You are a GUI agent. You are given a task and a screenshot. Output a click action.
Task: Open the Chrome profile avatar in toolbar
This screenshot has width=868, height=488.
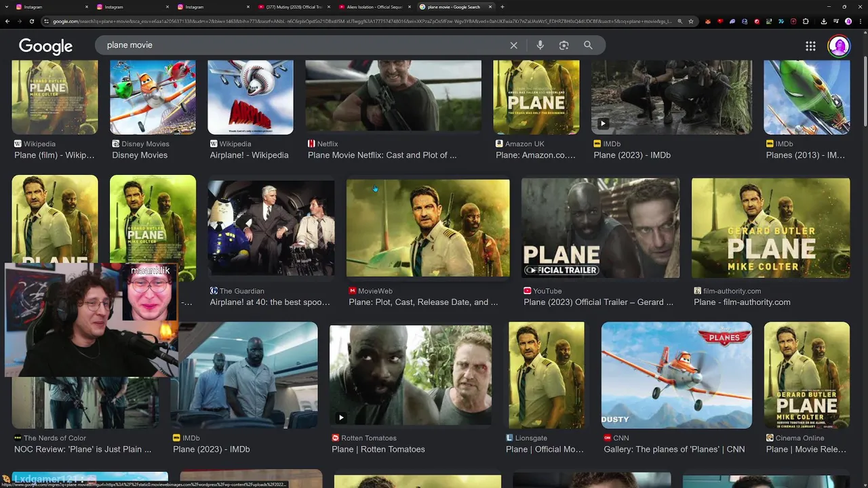[848, 21]
